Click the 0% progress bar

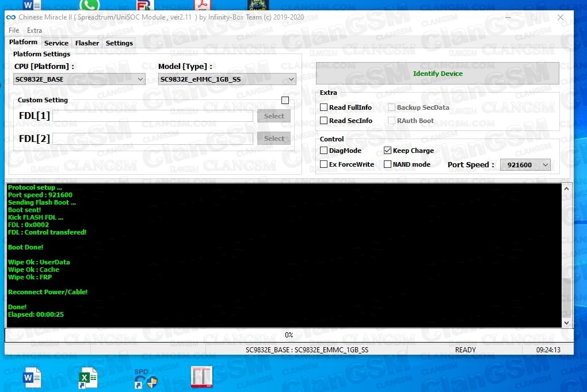pyautogui.click(x=289, y=335)
